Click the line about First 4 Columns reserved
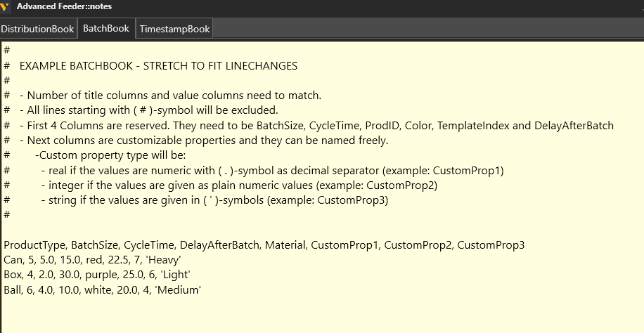 point(316,125)
